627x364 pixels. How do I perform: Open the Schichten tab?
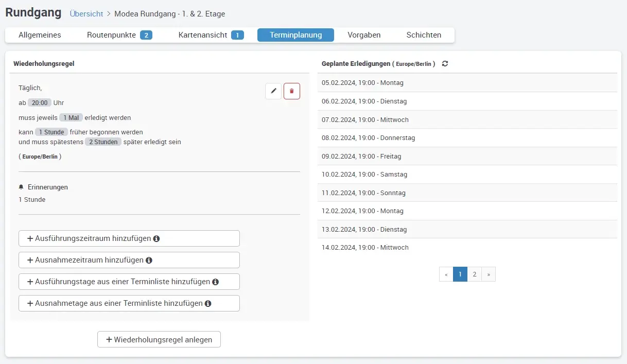coord(424,35)
